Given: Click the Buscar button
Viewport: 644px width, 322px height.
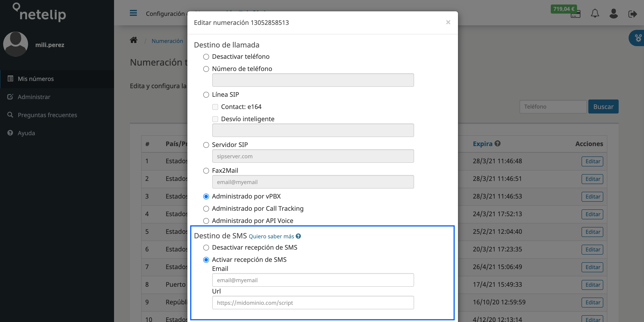Looking at the screenshot, I should pos(603,107).
